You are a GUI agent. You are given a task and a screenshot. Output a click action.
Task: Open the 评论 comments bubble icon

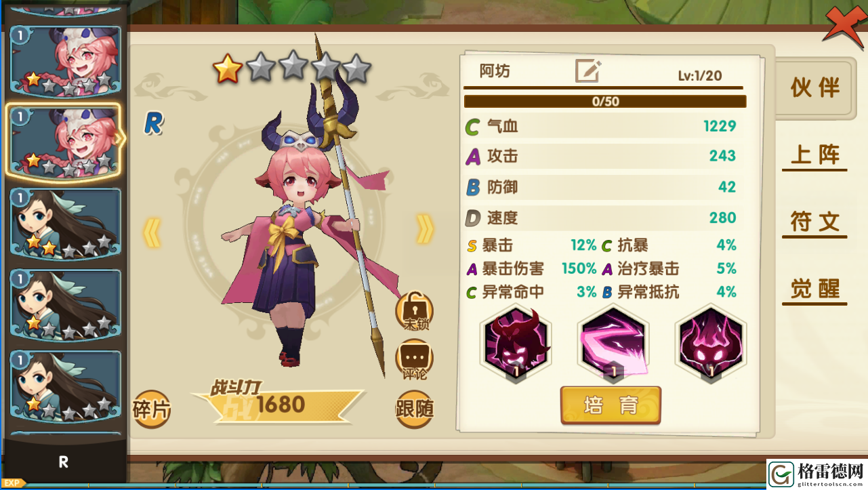tap(414, 359)
